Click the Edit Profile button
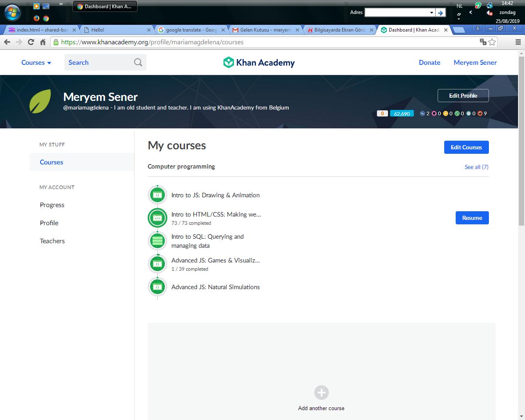 [463, 96]
